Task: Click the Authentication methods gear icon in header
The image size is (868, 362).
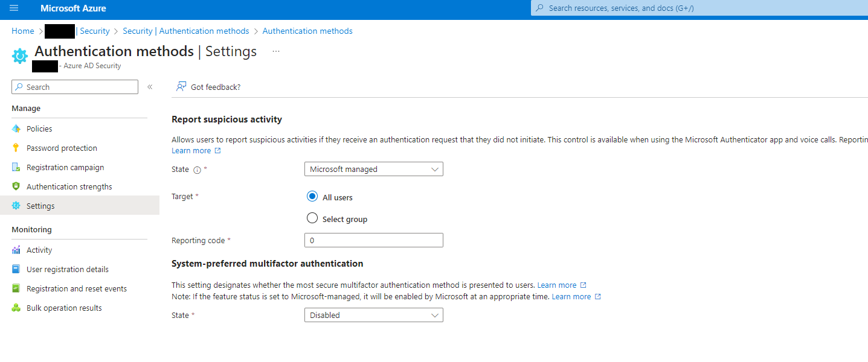Action: [20, 56]
